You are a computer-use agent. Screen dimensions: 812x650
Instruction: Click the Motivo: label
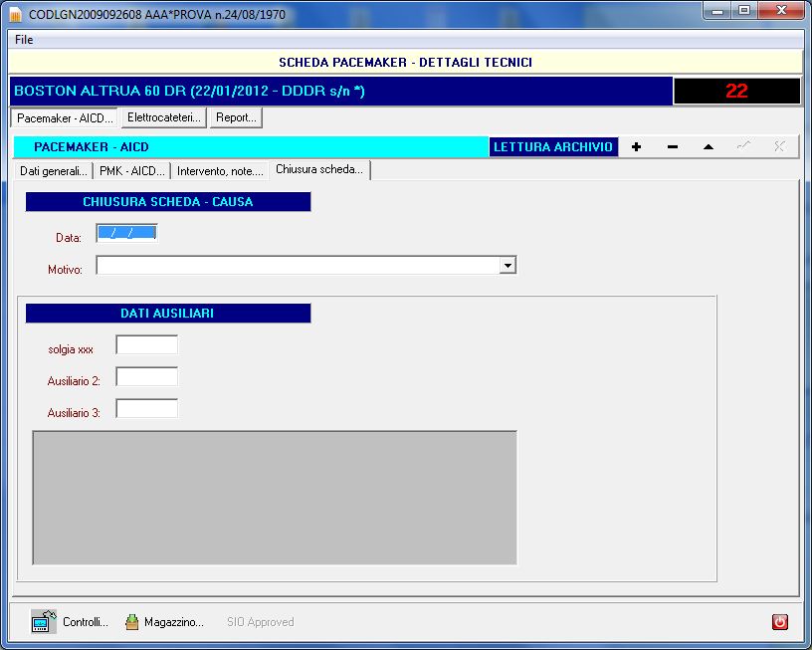[x=66, y=270]
